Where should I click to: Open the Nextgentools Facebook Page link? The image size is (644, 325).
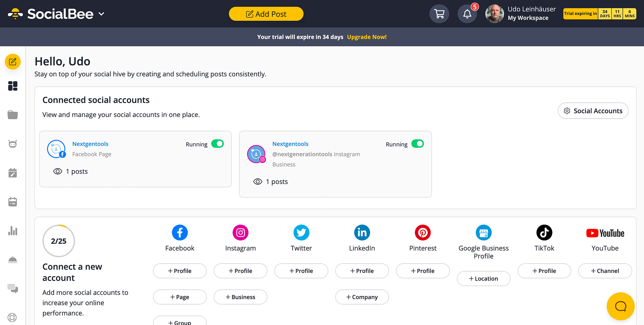pyautogui.click(x=90, y=144)
